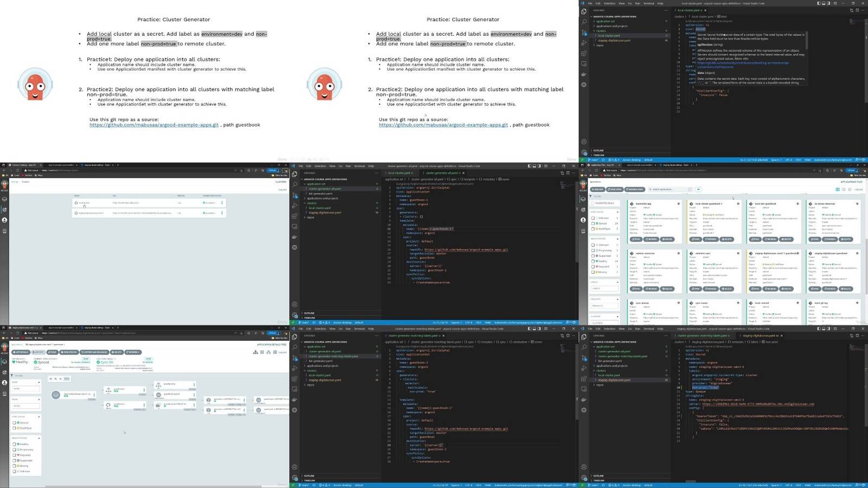This screenshot has height=488, width=868.
Task: Click NEW APP on Argo CD Applications page
Action: (598, 189)
